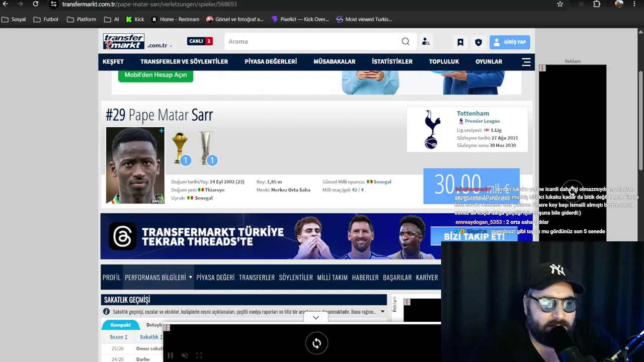Open Oyunlar menu
644x362 pixels.
click(x=489, y=62)
